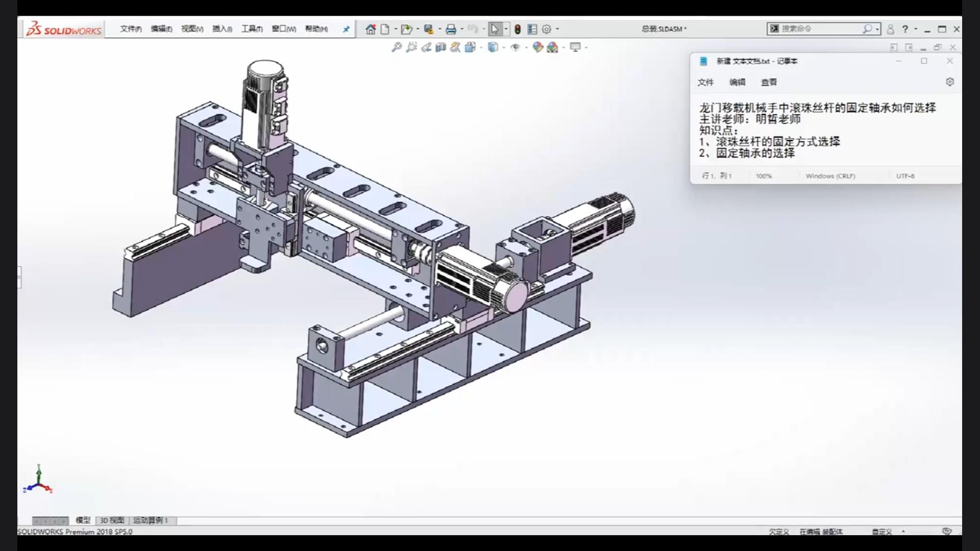Expand the Open file dropdown arrow
This screenshot has width=980, height=551.
(418, 29)
